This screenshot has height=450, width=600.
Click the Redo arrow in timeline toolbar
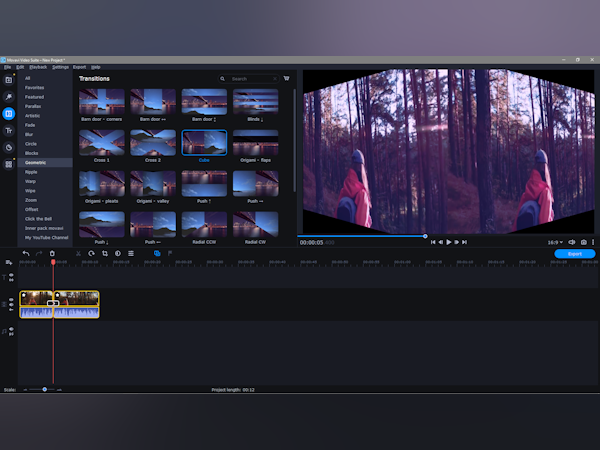coord(39,253)
